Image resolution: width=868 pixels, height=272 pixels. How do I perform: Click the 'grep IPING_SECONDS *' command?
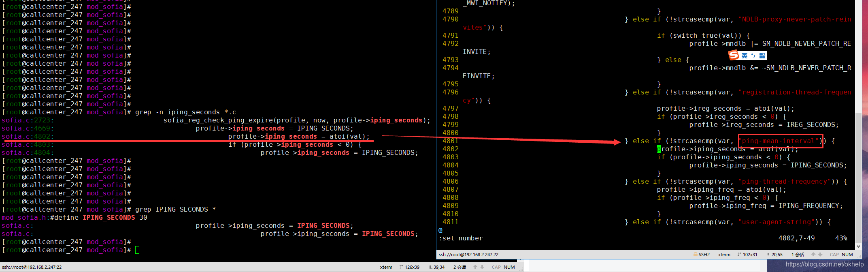tap(175, 210)
